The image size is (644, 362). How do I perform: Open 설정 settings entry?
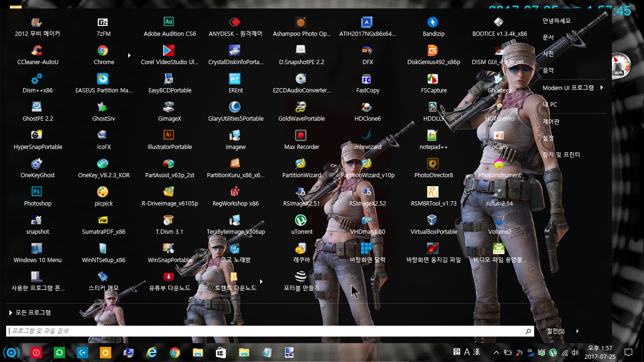click(548, 138)
